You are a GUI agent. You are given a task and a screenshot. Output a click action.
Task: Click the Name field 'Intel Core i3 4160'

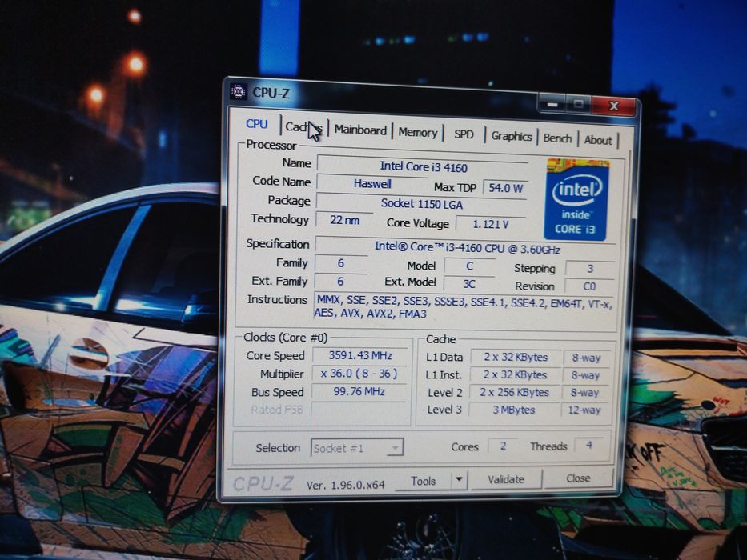423,166
